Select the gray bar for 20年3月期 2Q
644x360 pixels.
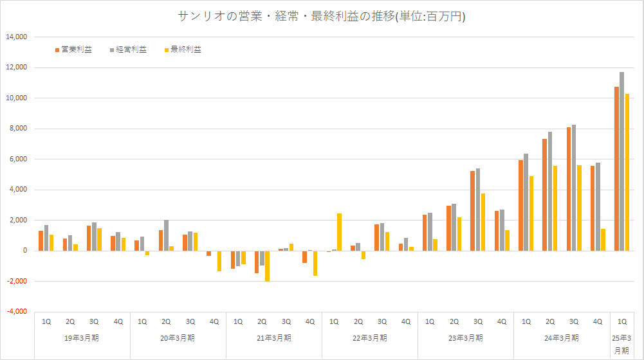(x=166, y=235)
